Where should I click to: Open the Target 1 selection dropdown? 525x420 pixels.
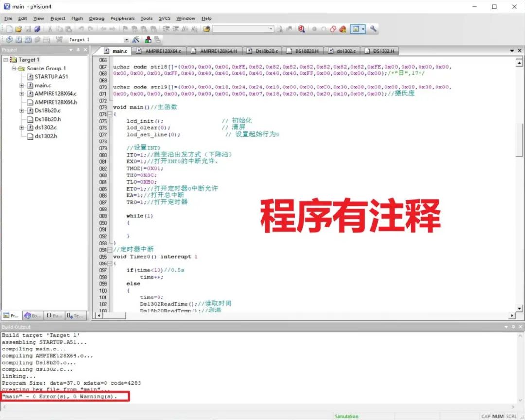pos(126,40)
